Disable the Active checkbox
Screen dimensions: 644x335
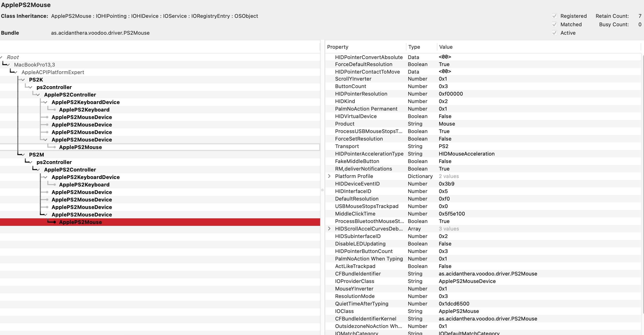click(555, 33)
